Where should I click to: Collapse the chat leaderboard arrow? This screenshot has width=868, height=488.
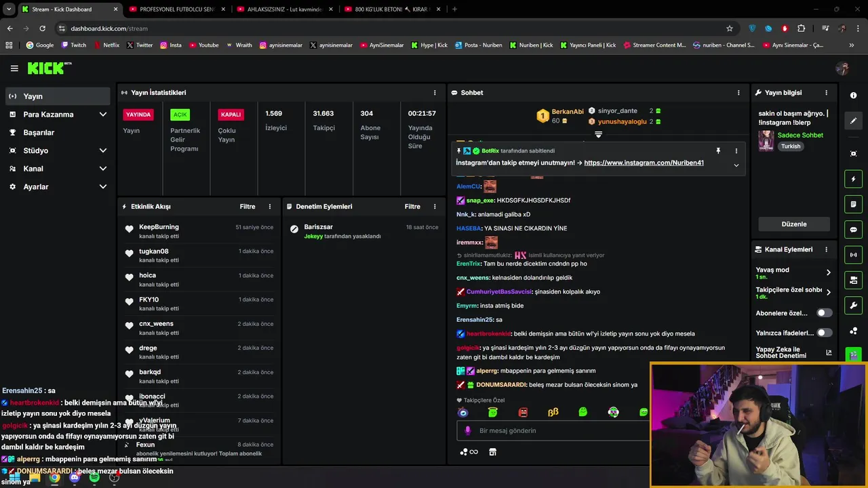pos(598,135)
